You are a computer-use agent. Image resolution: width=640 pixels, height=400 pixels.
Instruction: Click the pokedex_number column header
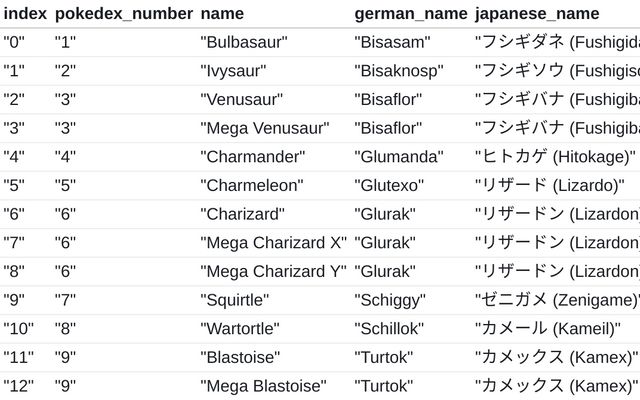(122, 13)
